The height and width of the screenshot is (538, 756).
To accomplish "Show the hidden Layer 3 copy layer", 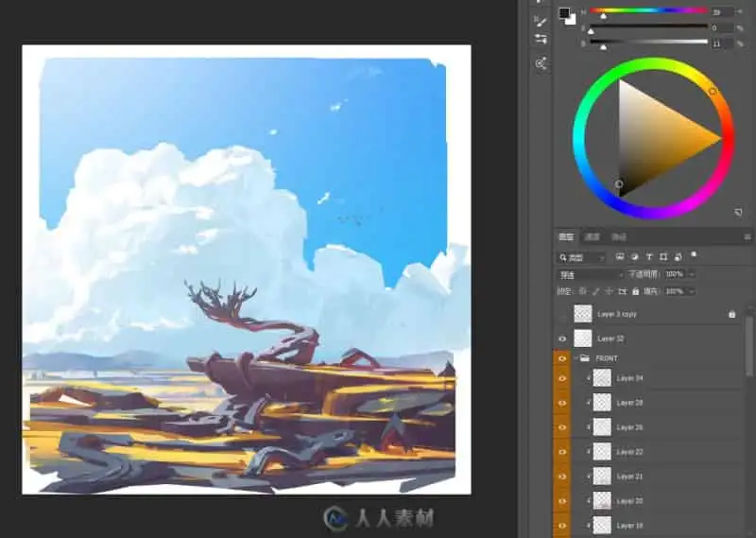I will click(x=562, y=315).
